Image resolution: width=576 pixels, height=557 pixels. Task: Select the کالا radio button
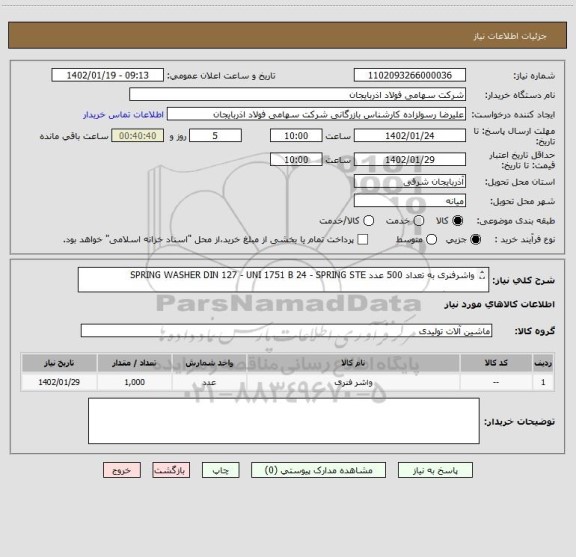click(x=458, y=221)
